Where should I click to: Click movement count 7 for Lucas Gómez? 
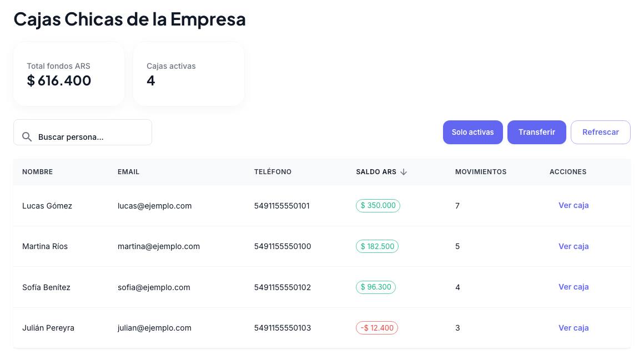coord(457,206)
